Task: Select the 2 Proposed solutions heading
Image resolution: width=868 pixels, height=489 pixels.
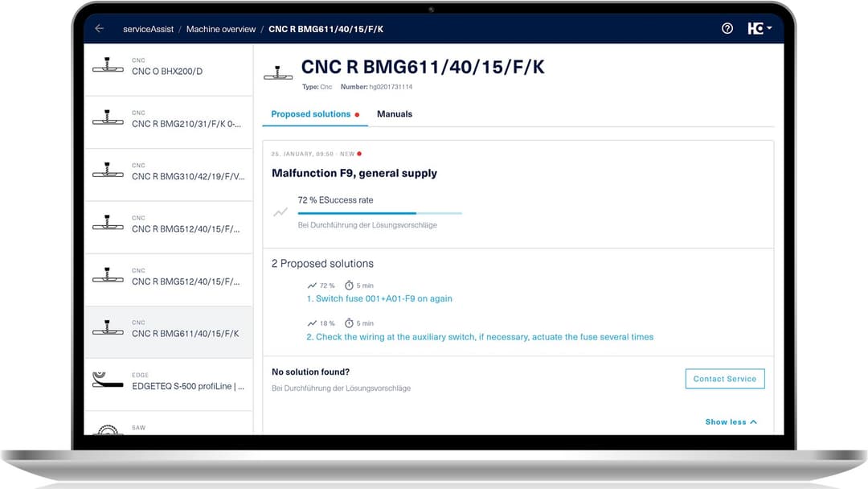Action: tap(322, 264)
